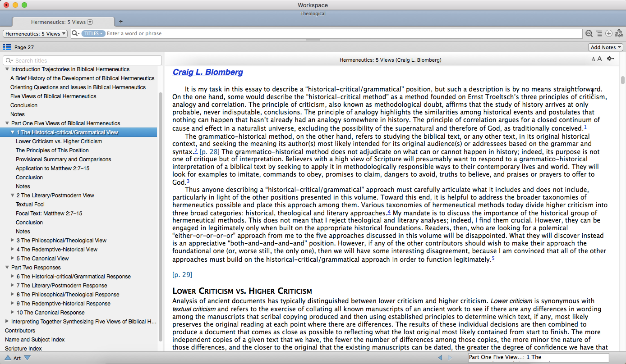Click the reading pane vertical scrollbar
Viewport: 626px width, 364px height.
click(x=623, y=80)
